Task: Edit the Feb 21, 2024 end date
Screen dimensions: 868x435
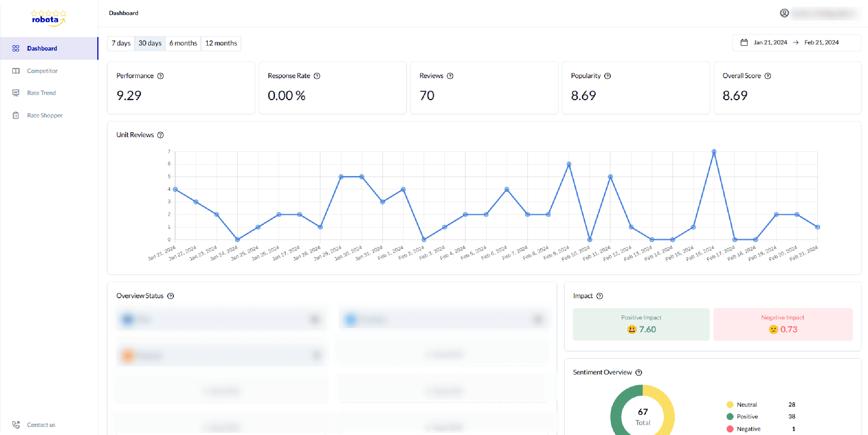Action: pos(821,43)
